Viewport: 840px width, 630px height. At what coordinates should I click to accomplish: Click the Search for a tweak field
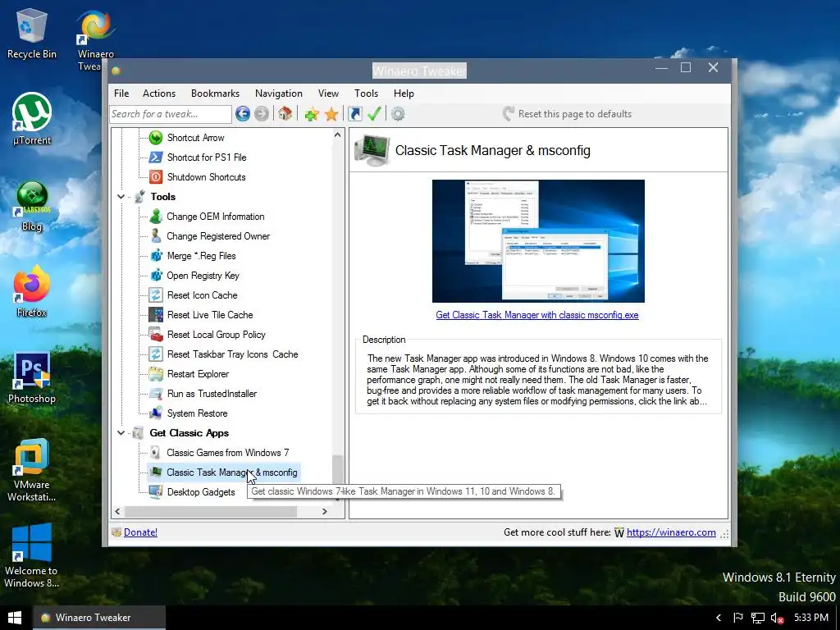click(x=171, y=113)
